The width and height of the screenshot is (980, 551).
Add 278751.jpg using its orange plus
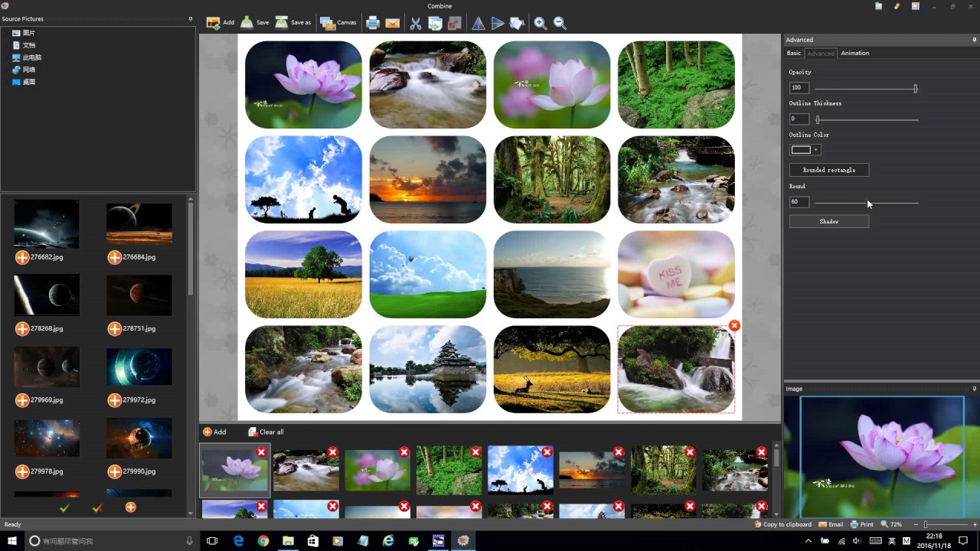tap(114, 328)
